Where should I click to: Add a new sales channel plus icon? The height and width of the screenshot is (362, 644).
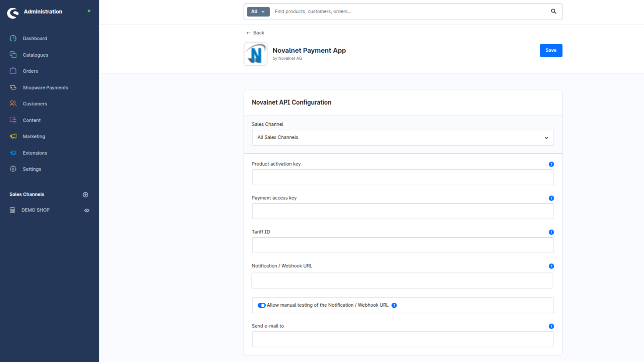click(x=86, y=195)
